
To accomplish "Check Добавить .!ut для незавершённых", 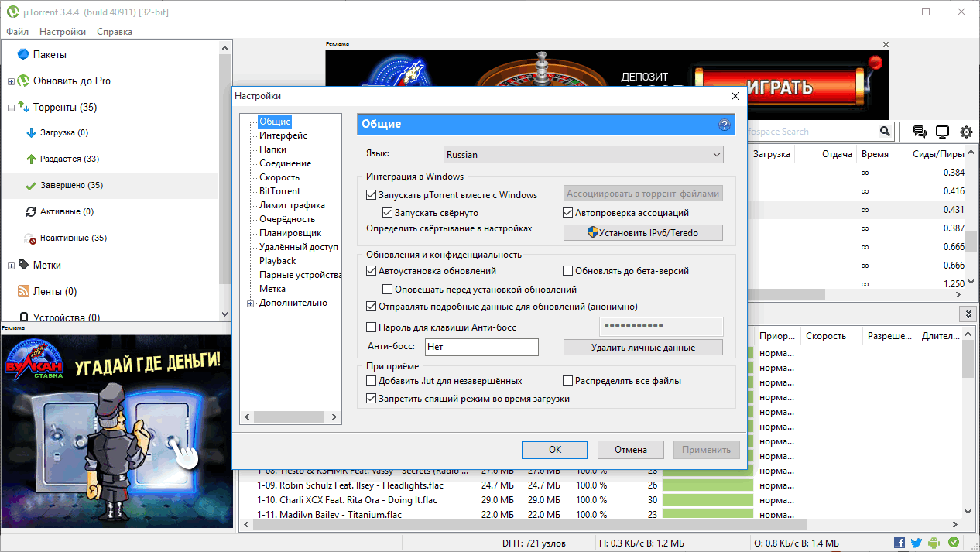I will 371,381.
